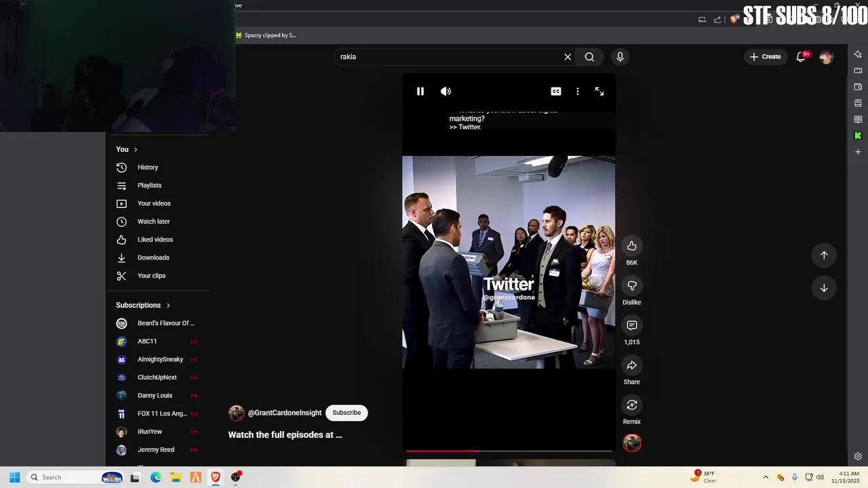Go to next Short with down arrow
Screen dimensions: 868x488
(x=824, y=288)
